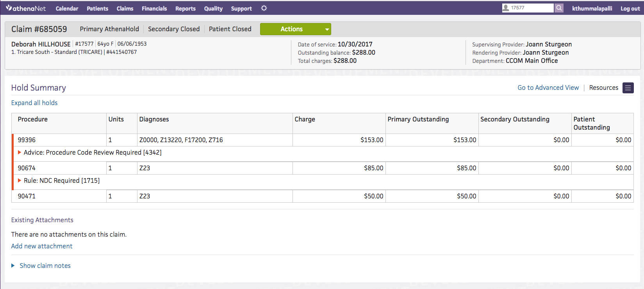
Task: Click Primary AthenaHold status
Action: [109, 29]
